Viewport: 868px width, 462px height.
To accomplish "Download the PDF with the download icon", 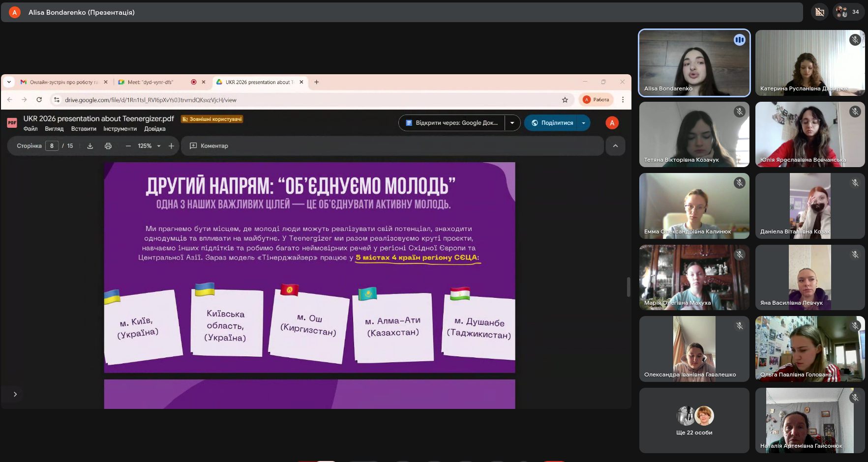I will click(90, 146).
